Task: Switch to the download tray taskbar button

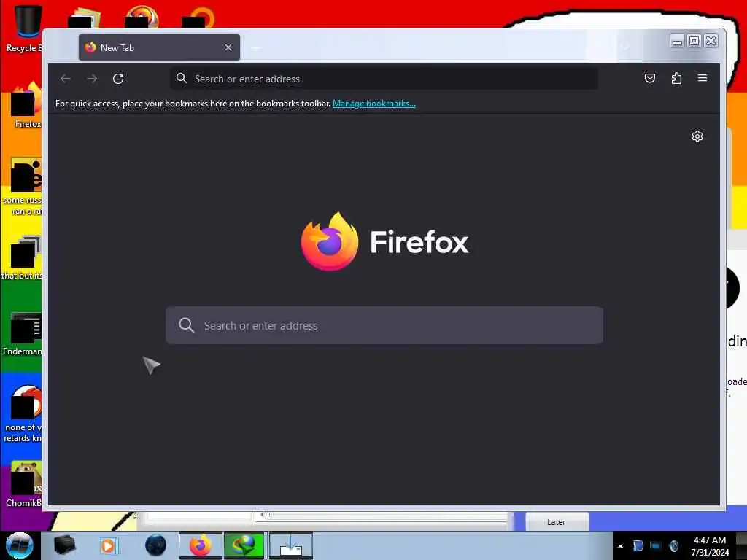Action: point(290,545)
